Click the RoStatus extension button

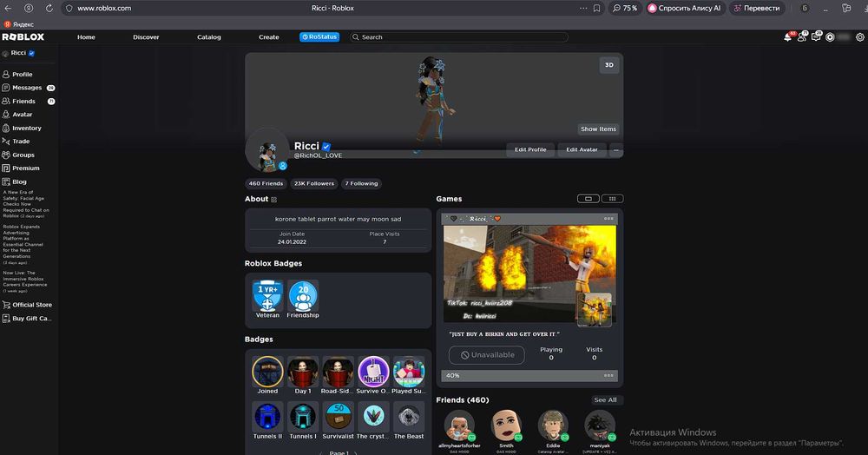click(319, 37)
